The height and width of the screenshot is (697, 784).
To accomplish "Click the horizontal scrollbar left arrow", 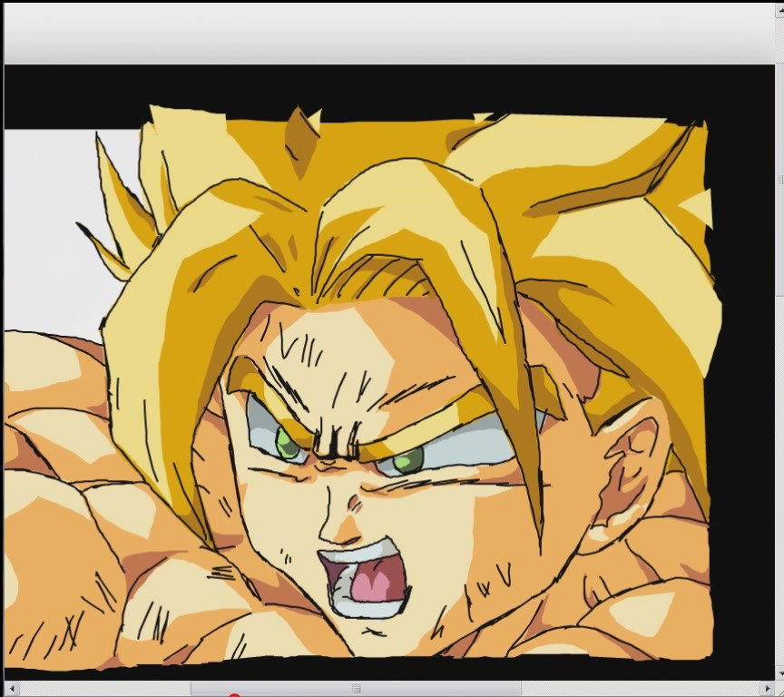I will (x=11, y=689).
